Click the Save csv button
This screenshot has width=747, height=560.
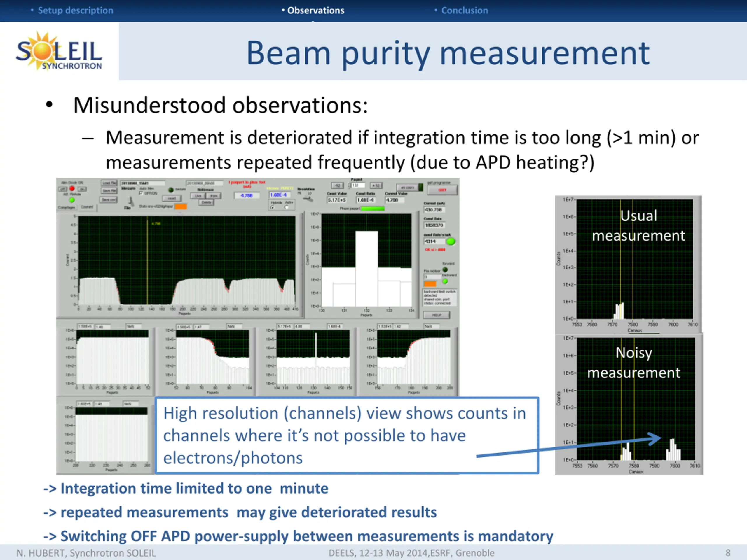pos(109,200)
